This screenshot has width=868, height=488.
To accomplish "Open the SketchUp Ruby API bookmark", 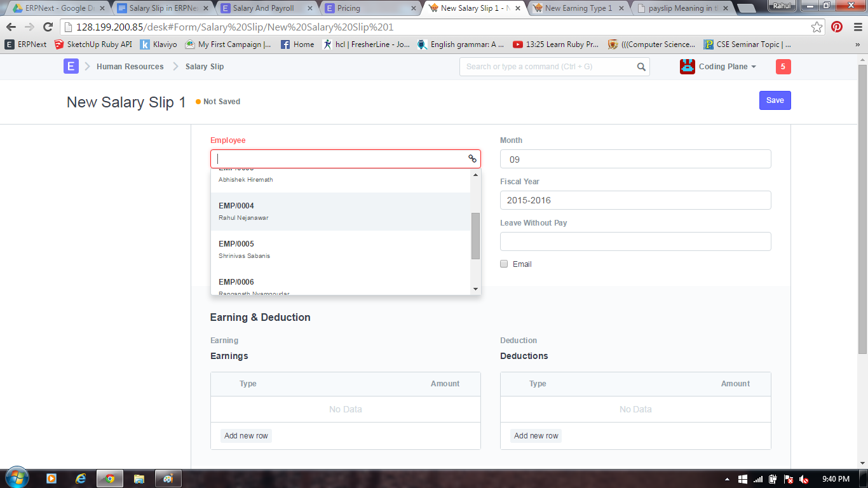I will tap(93, 44).
